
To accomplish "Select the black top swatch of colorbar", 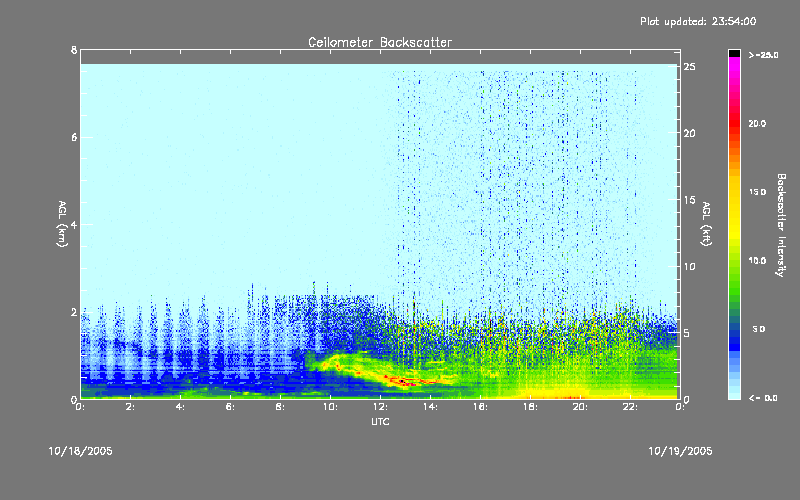I will (x=734, y=53).
